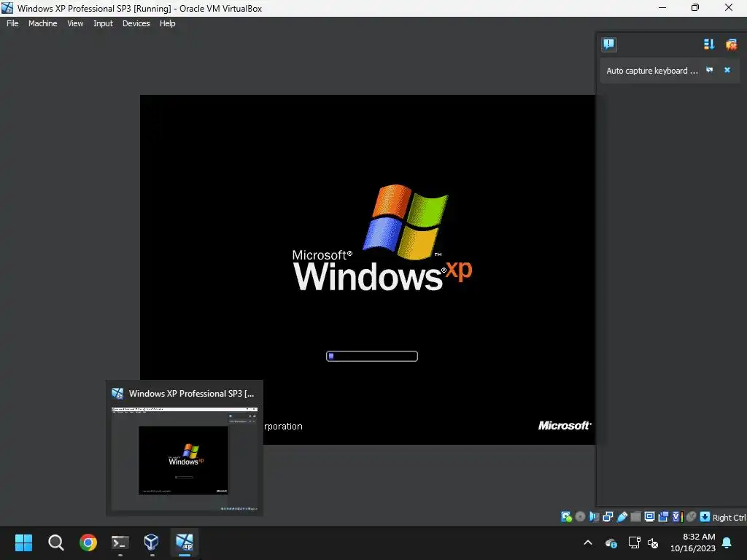Screen dimensions: 747x560
Task: Click the Windows XP taskbar preview thumbnail
Action: [x=185, y=459]
